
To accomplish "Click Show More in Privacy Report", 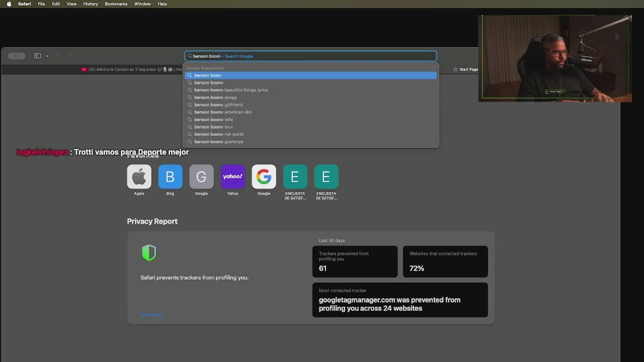I will pyautogui.click(x=151, y=315).
